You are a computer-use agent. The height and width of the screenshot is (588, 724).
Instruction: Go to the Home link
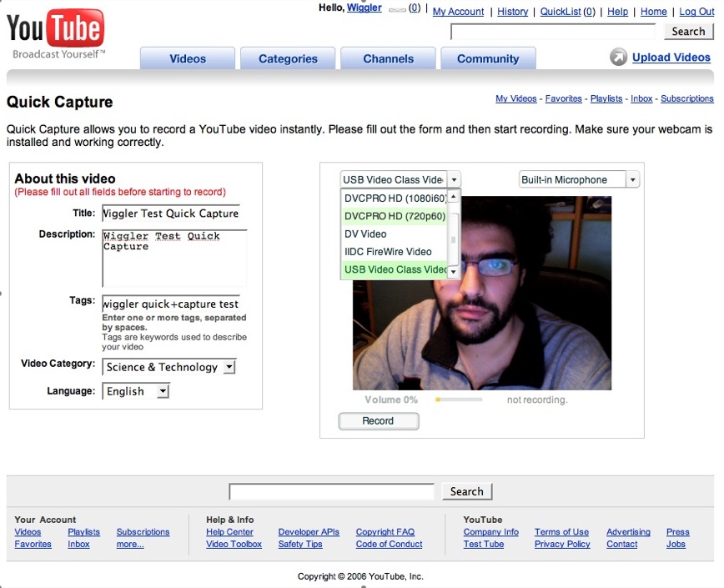pos(654,12)
